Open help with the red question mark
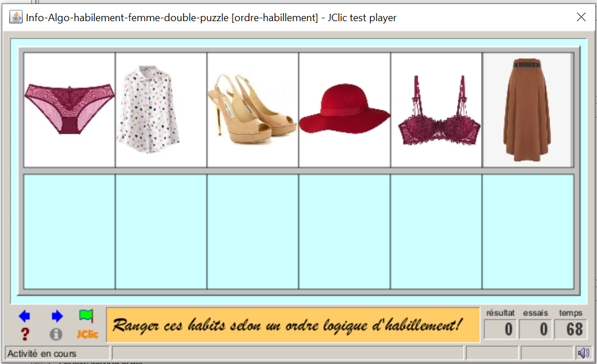597x364 pixels. [x=25, y=334]
